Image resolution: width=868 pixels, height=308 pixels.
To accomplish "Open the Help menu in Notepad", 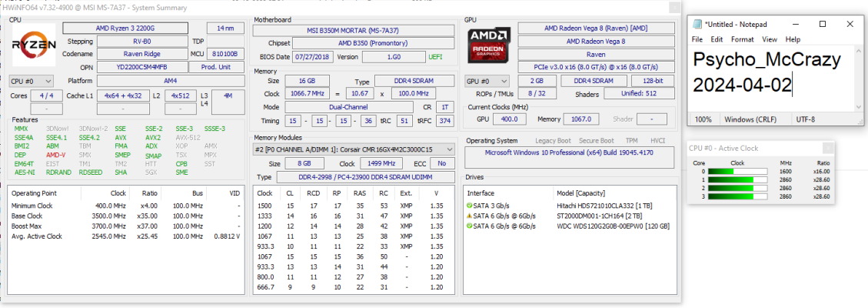I will (x=793, y=39).
